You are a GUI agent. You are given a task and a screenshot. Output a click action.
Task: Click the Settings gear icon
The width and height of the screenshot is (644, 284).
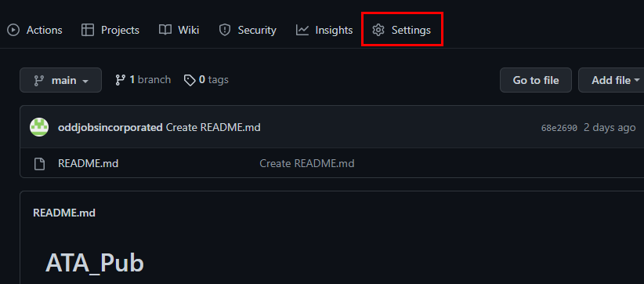point(378,30)
